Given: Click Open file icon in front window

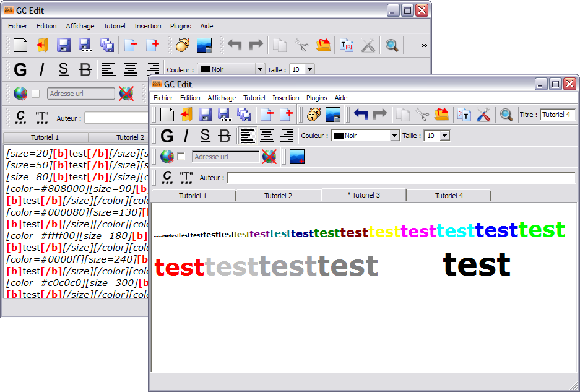Looking at the screenshot, I should [187, 115].
